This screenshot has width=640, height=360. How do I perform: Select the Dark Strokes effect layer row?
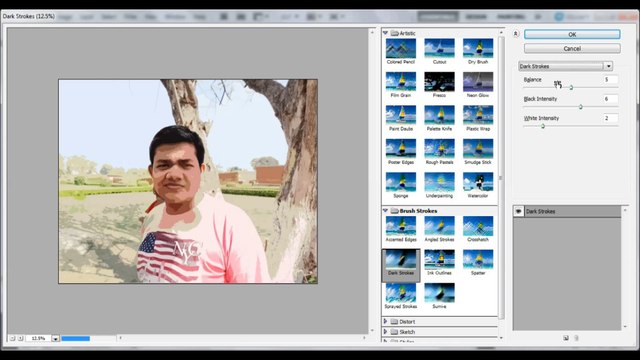click(x=567, y=211)
